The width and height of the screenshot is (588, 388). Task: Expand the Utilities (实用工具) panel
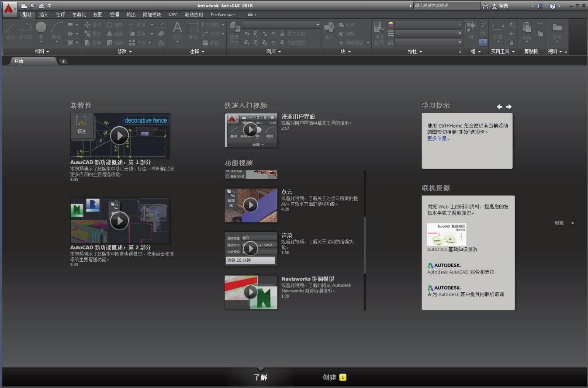coord(503,51)
